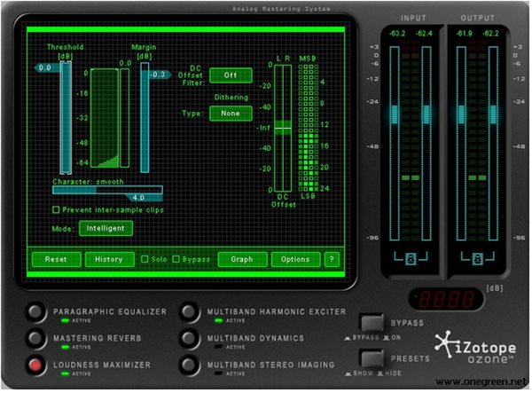The height and width of the screenshot is (393, 532).
Task: Click the question mark help button
Action: [x=332, y=260]
